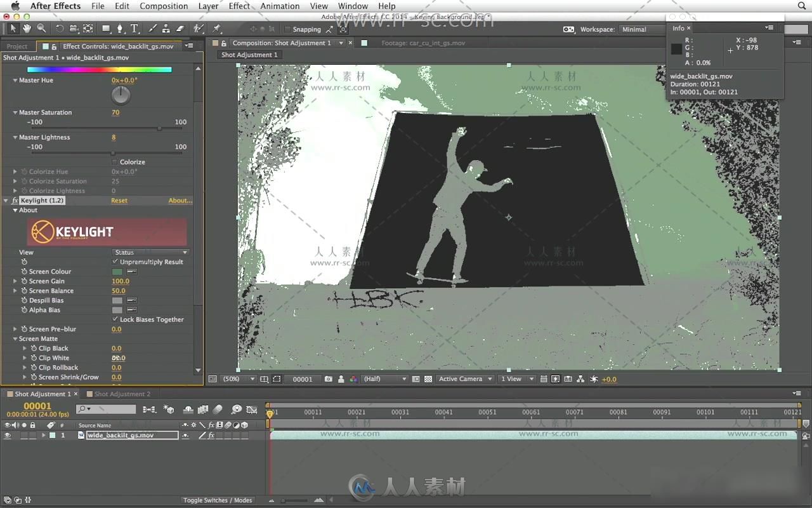Collapse the Screen Matte group
Screen dimensions: 812x508
point(15,339)
